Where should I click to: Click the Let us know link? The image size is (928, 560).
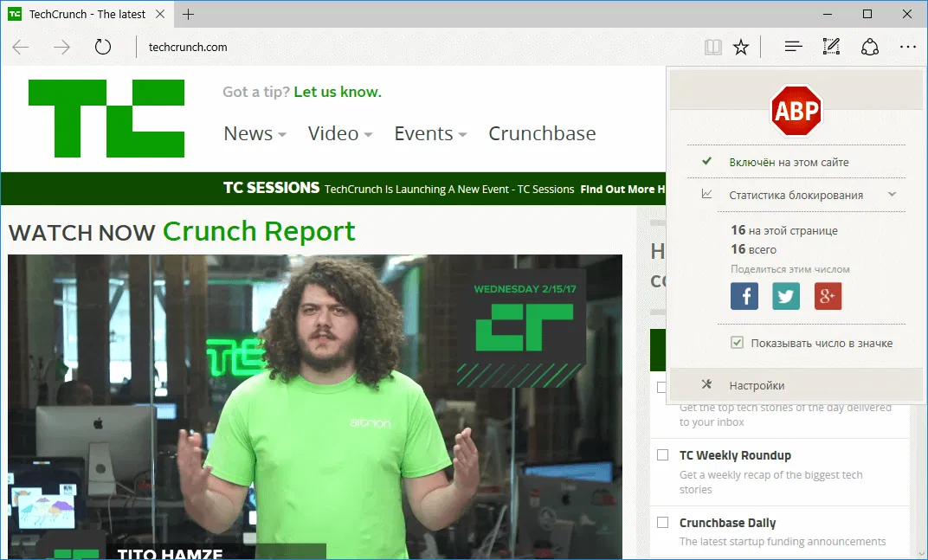338,92
